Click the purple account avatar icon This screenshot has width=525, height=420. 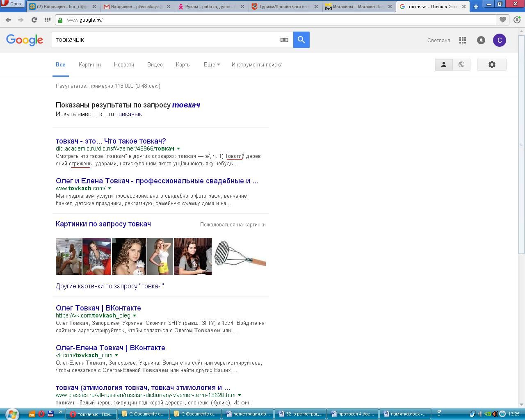499,40
